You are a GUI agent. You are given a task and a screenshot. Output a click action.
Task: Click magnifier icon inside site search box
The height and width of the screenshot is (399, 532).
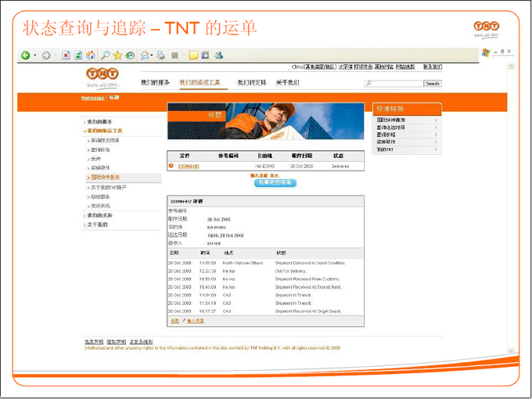(x=368, y=83)
